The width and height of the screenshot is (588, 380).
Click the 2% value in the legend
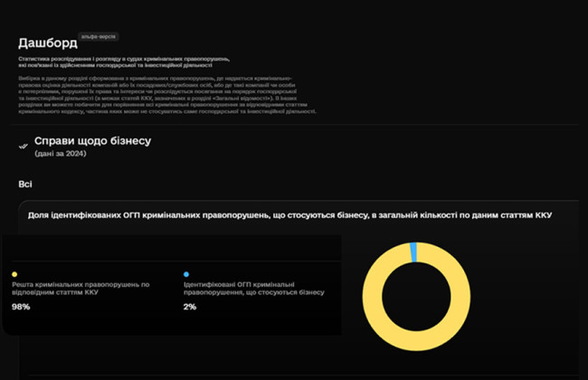click(189, 307)
